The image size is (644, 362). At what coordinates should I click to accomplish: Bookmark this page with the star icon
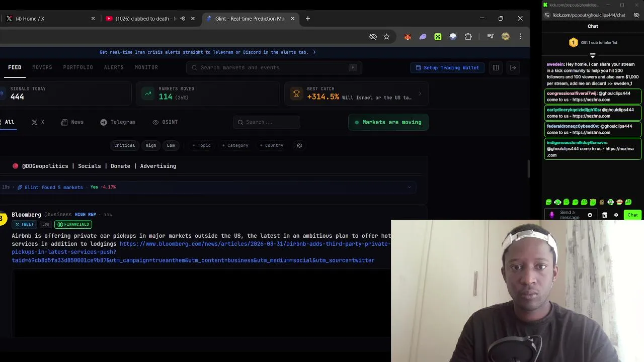(386, 37)
